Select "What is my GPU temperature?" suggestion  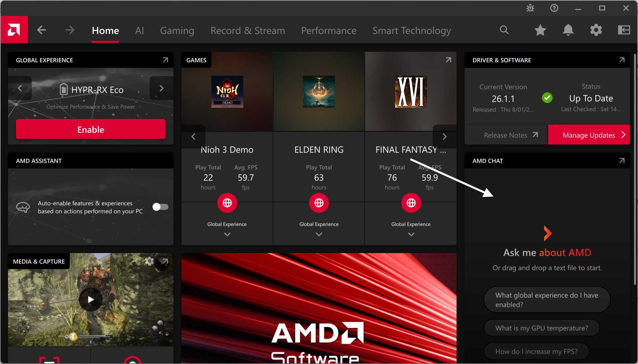click(541, 328)
